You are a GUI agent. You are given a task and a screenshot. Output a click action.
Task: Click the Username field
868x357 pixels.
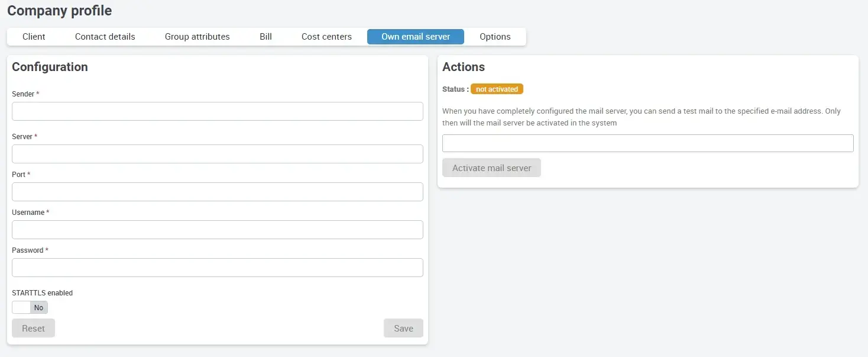click(x=217, y=230)
